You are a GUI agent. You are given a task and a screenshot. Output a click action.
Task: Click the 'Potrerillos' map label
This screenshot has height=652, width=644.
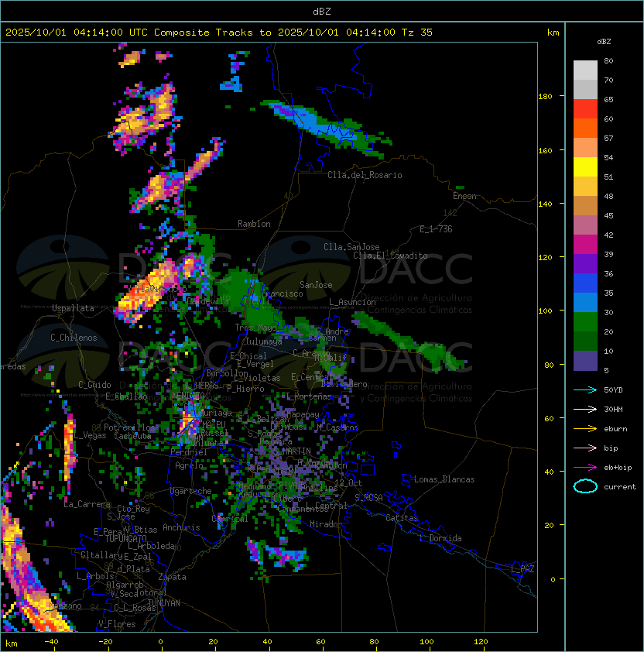point(129,427)
